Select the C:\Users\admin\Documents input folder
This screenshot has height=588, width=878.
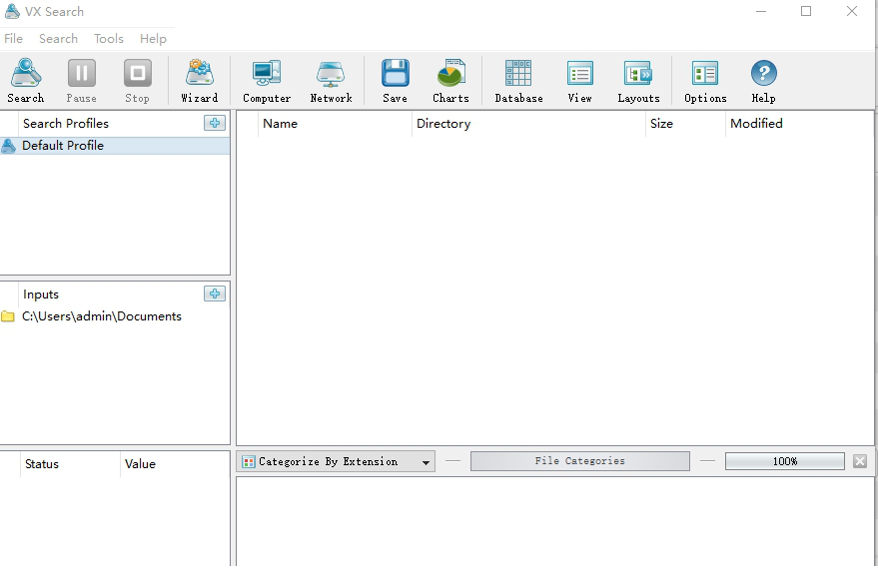[101, 316]
